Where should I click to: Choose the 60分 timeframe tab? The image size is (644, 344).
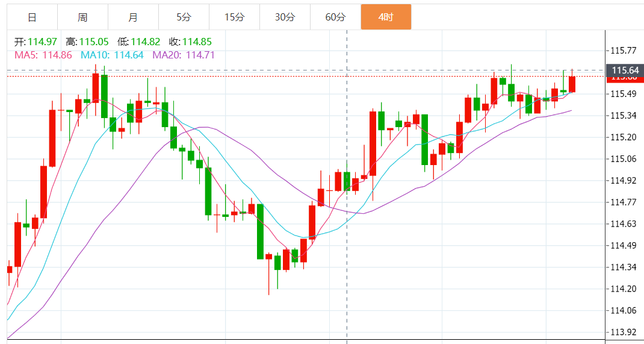tap(335, 17)
